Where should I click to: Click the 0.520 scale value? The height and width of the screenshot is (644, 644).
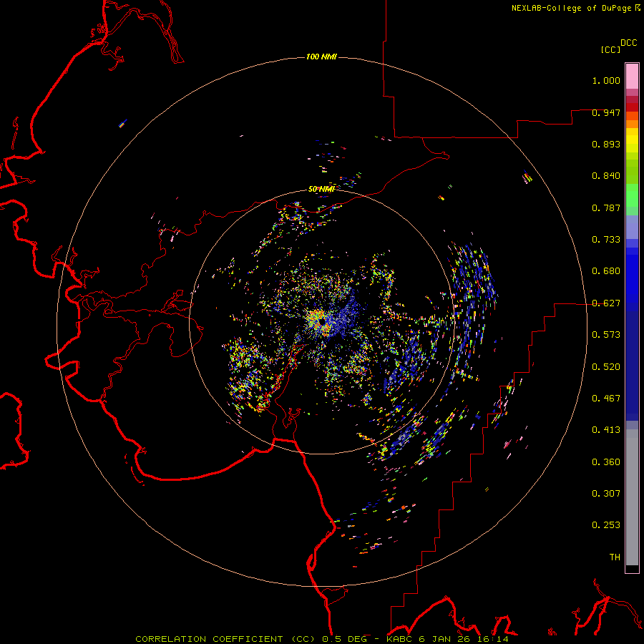coord(606,366)
